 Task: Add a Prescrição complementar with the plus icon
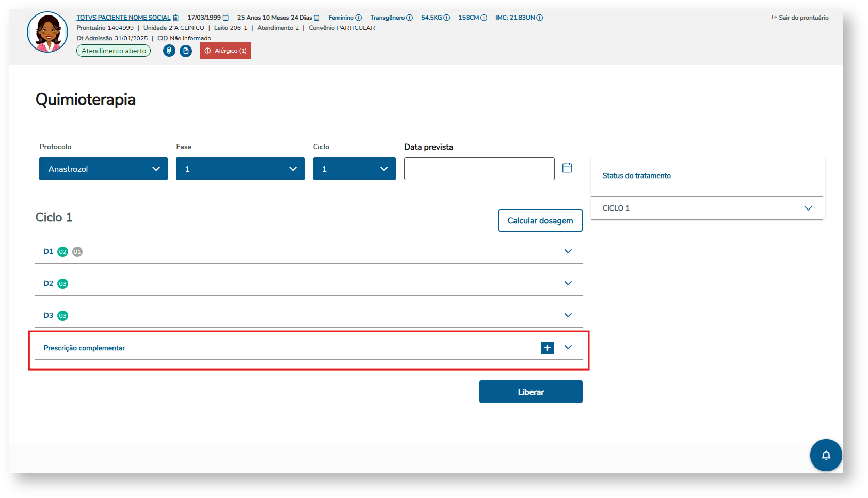[x=548, y=348]
